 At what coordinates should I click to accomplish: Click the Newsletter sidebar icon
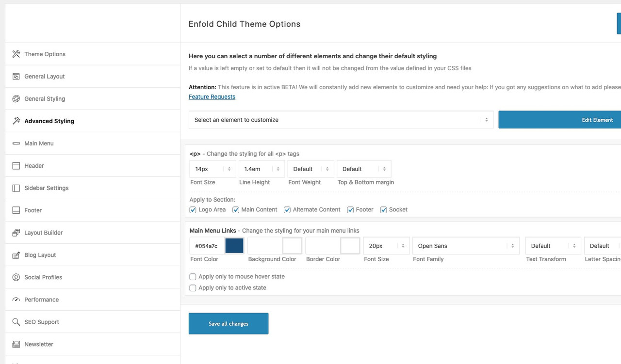(16, 344)
